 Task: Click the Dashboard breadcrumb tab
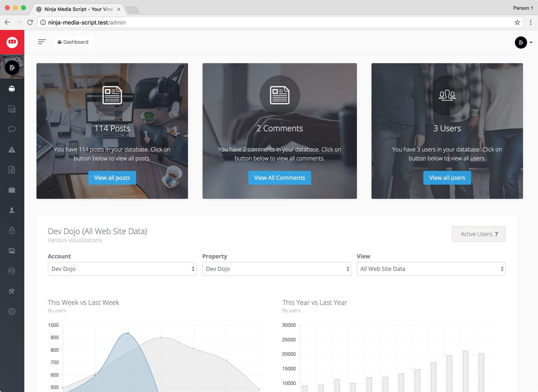coord(73,42)
